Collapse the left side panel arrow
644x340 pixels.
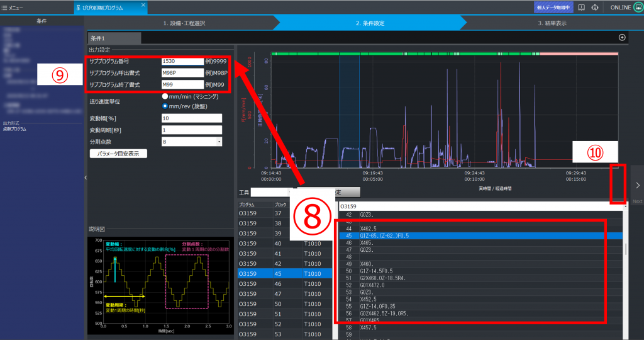pyautogui.click(x=86, y=178)
